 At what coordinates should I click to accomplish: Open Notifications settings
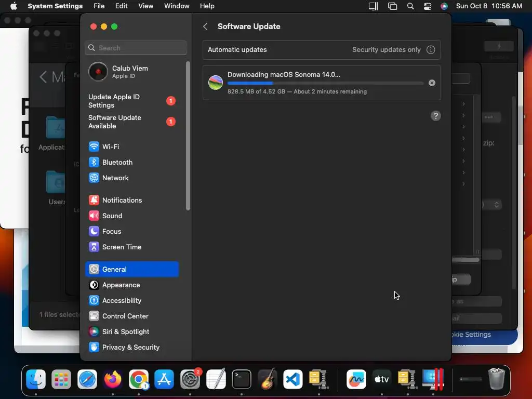[131, 200]
